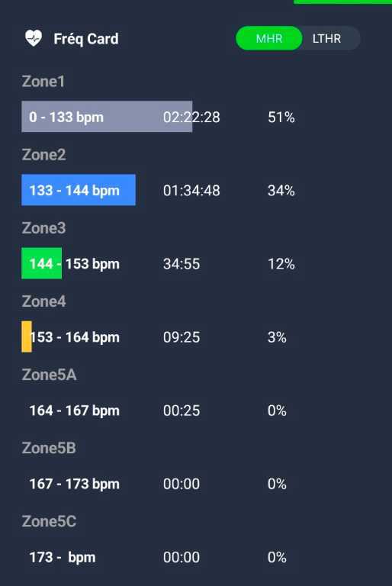
Task: Click the heart rate icon beside Fréq Card
Action: pyautogui.click(x=34, y=38)
